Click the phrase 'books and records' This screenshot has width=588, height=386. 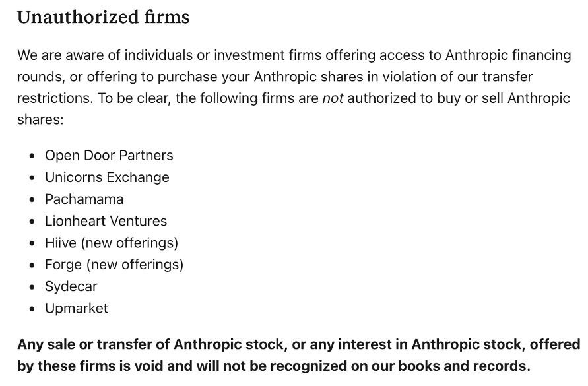462,366
